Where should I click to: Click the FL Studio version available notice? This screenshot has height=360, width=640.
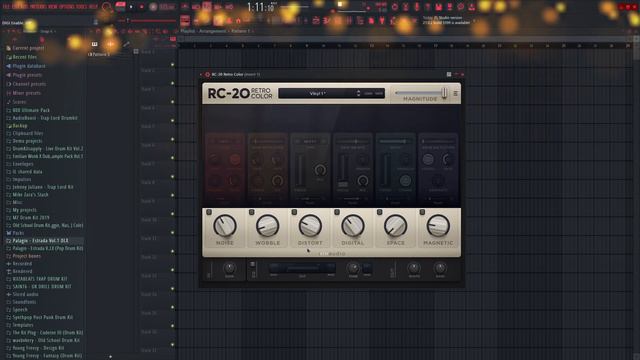click(446, 20)
